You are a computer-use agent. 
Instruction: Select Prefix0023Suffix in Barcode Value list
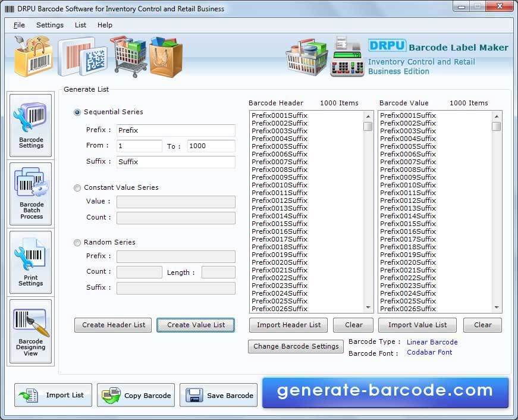[x=408, y=286]
